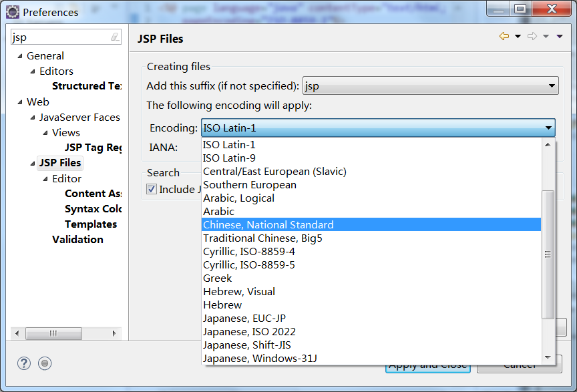This screenshot has height=392, width=577.
Task: Choose ISO Latin-1 in encoding list
Action: pyautogui.click(x=371, y=145)
